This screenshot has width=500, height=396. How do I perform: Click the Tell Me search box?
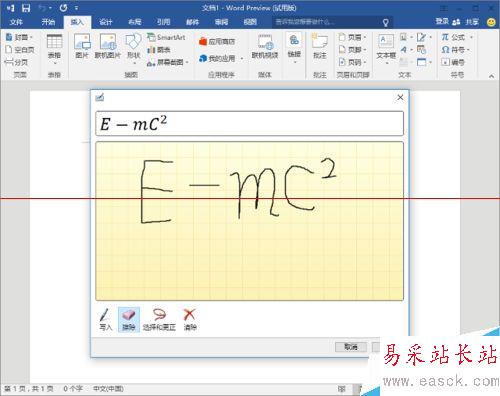point(333,22)
